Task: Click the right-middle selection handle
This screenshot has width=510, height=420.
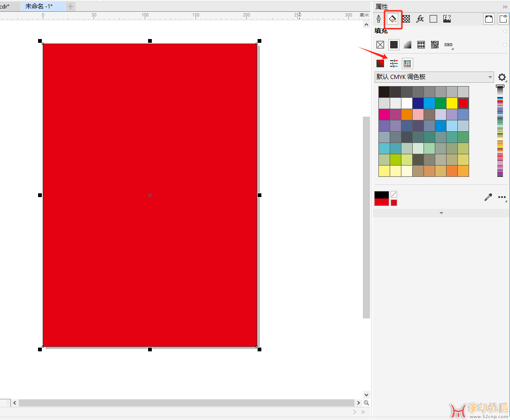Action: 259,195
